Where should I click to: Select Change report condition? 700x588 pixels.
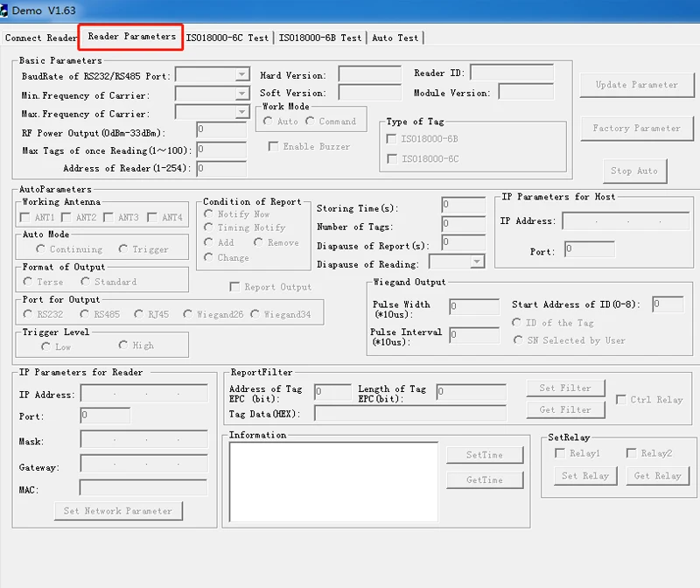208,257
